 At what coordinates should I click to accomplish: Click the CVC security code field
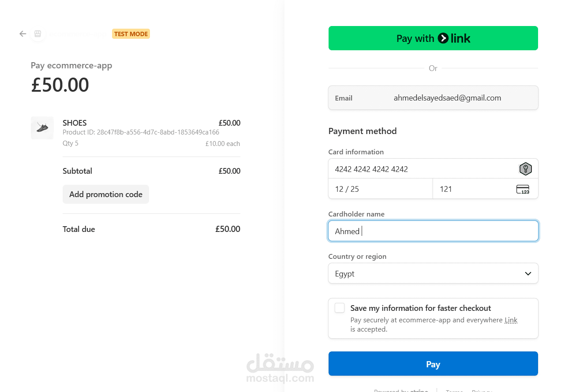pos(472,189)
